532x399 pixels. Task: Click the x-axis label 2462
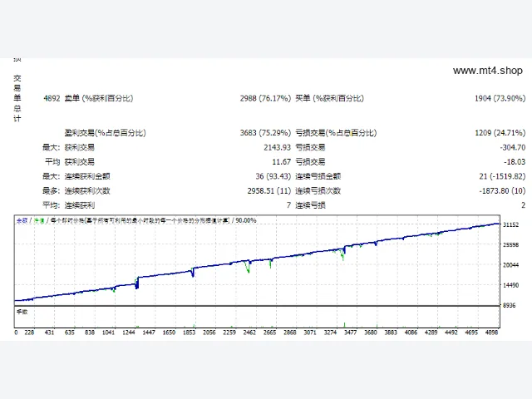(x=249, y=332)
